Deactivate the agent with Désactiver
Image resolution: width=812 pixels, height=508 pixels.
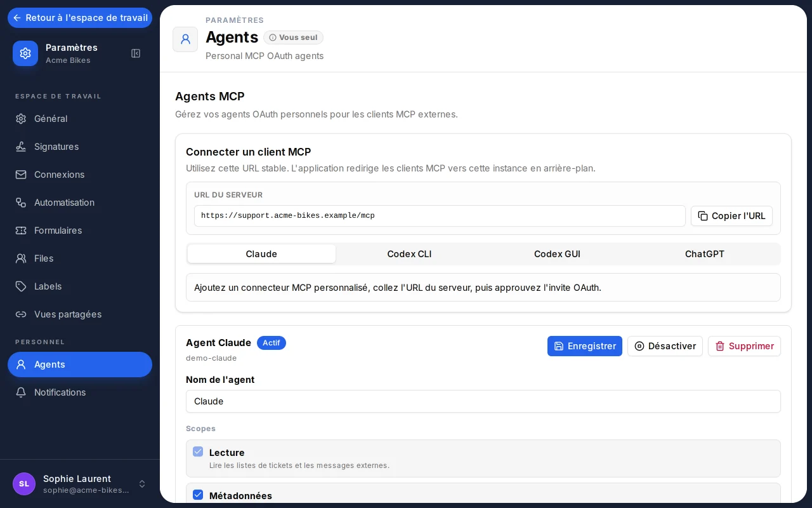(665, 346)
